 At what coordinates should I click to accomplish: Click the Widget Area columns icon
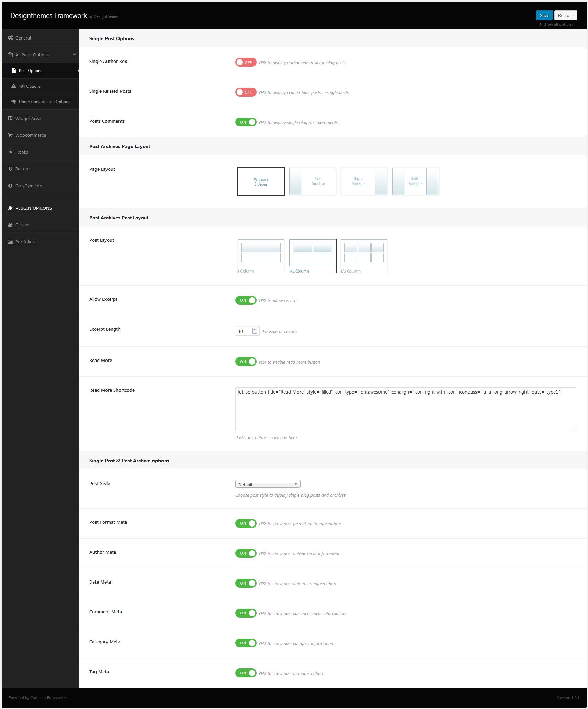tap(10, 118)
